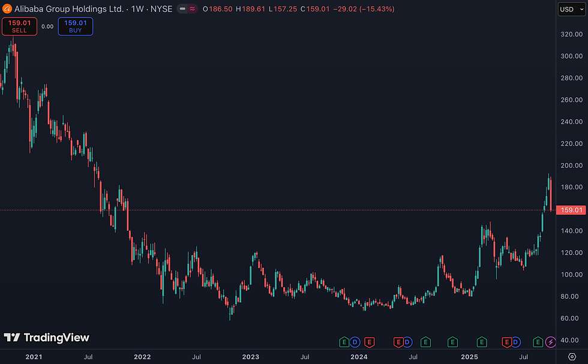Click the 200.00 label on the price axis
This screenshot has height=364, width=588.
click(x=571, y=166)
